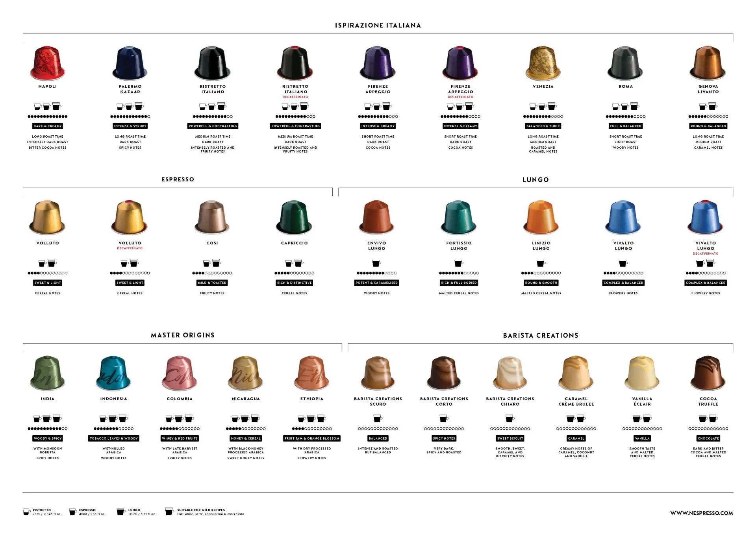Screen dimensions: 756x534
Task: Click the 'Mild & Toasted' badge
Action: click(212, 283)
